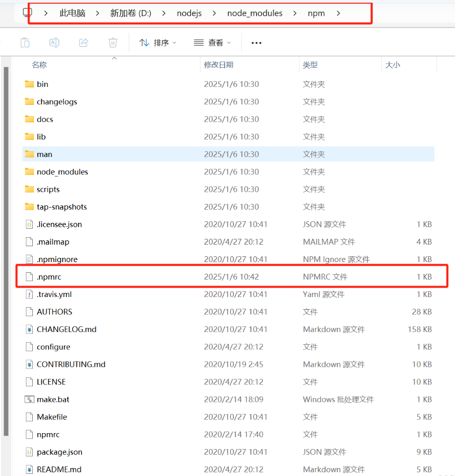
Task: Open the 排序 (Sort) dropdown
Action: tap(158, 43)
